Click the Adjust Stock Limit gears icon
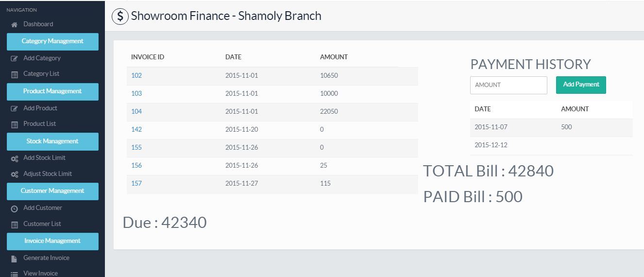 click(x=15, y=174)
